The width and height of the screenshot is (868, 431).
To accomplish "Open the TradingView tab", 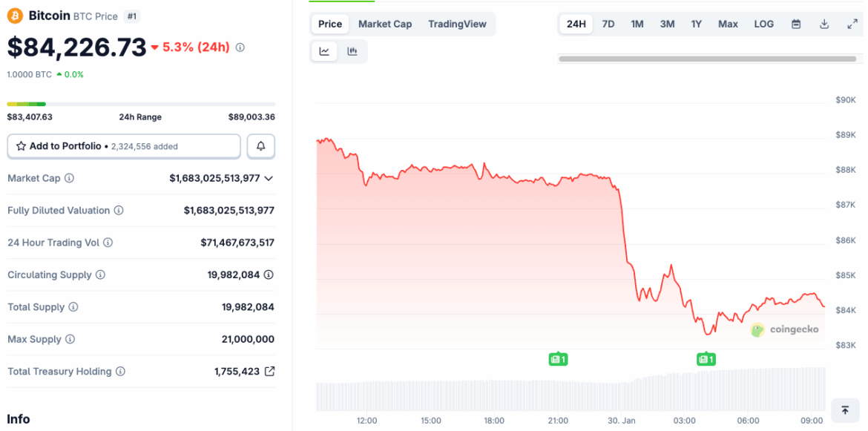I will click(457, 24).
